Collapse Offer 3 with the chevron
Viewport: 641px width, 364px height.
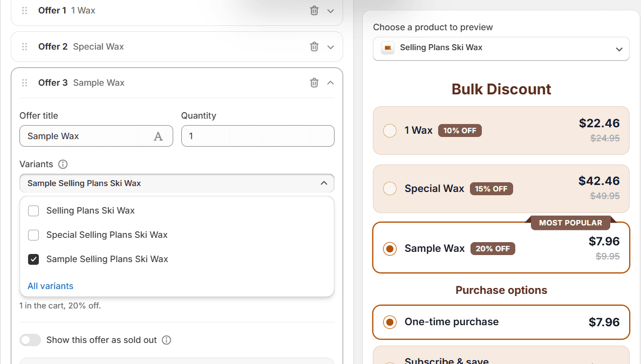pyautogui.click(x=331, y=83)
